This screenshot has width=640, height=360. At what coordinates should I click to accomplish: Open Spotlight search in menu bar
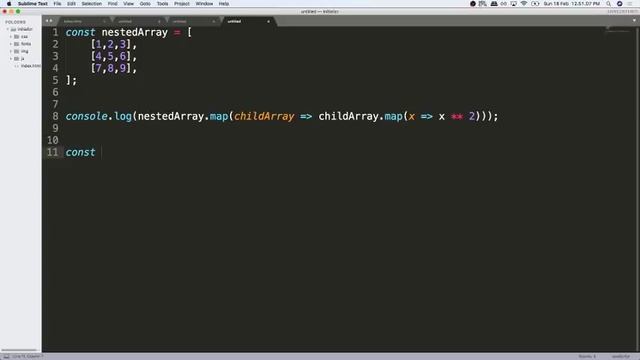coord(608,4)
